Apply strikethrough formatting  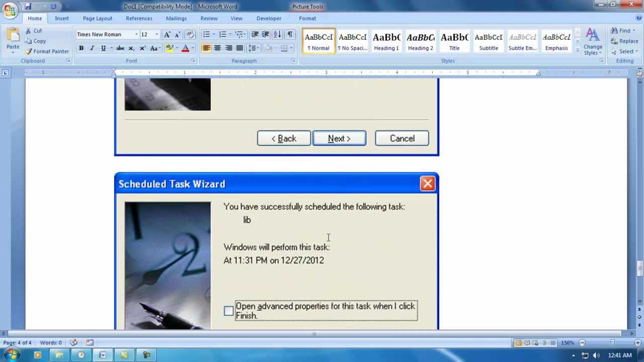pyautogui.click(x=120, y=48)
